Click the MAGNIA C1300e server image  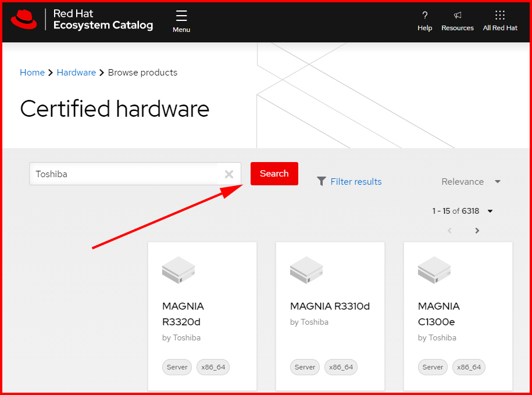click(x=435, y=270)
